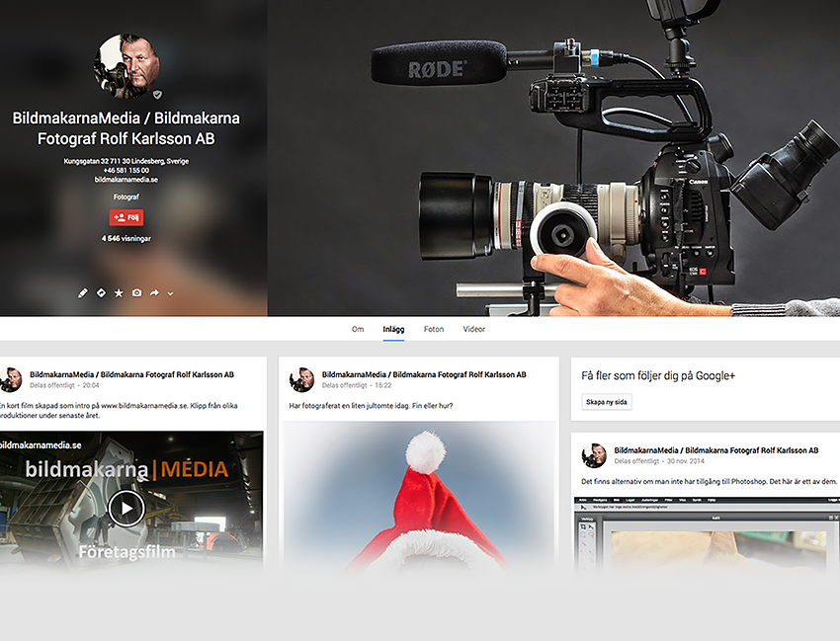Click "Delas offentligt" on the 20:04 post

pos(52,385)
